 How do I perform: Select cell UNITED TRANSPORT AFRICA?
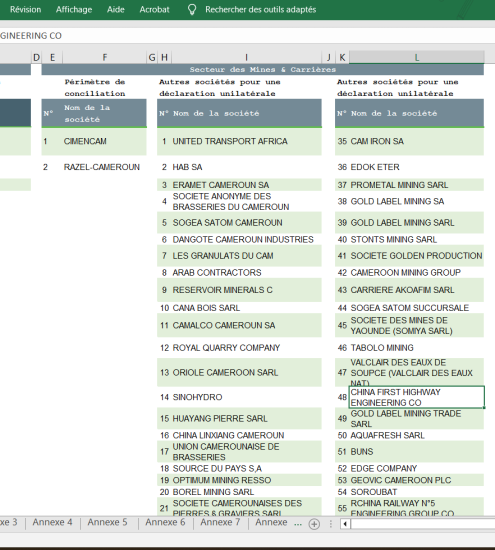(247, 141)
